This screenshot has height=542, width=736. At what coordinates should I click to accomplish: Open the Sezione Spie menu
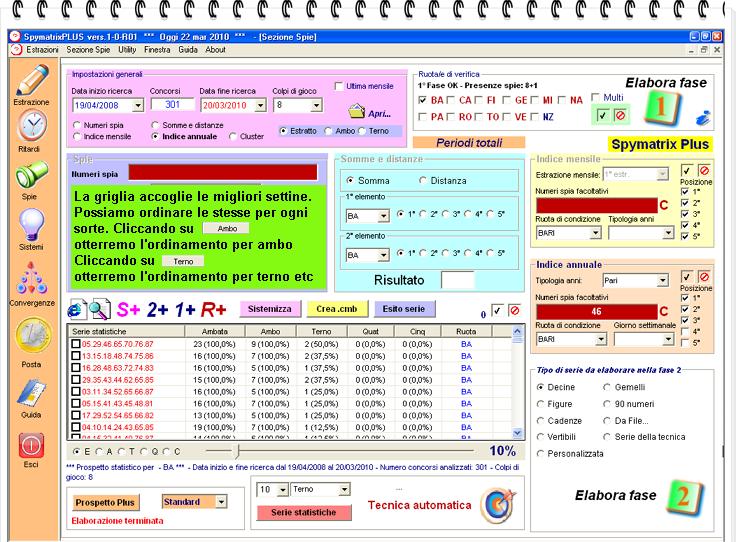pos(88,50)
